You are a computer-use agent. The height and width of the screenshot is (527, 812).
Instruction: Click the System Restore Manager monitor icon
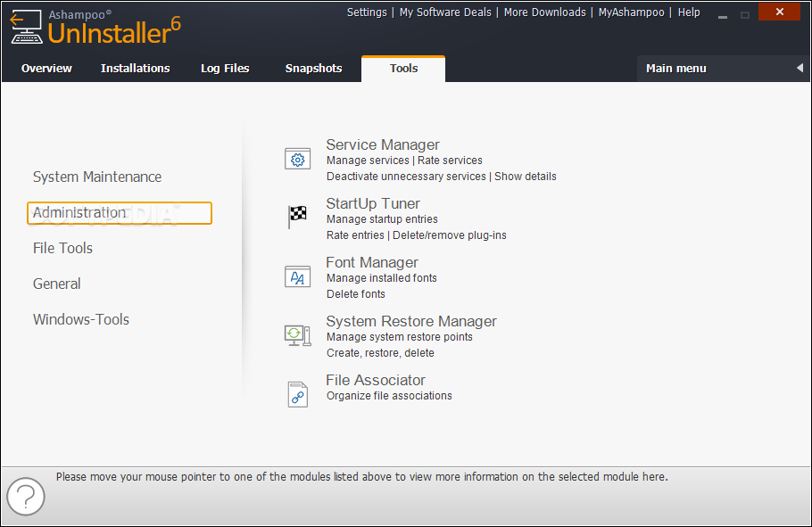(x=298, y=335)
